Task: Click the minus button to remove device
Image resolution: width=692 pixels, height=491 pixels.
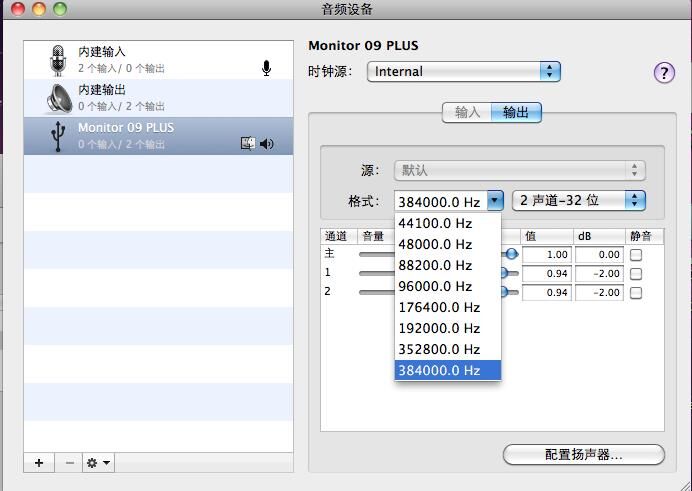Action: (69, 463)
